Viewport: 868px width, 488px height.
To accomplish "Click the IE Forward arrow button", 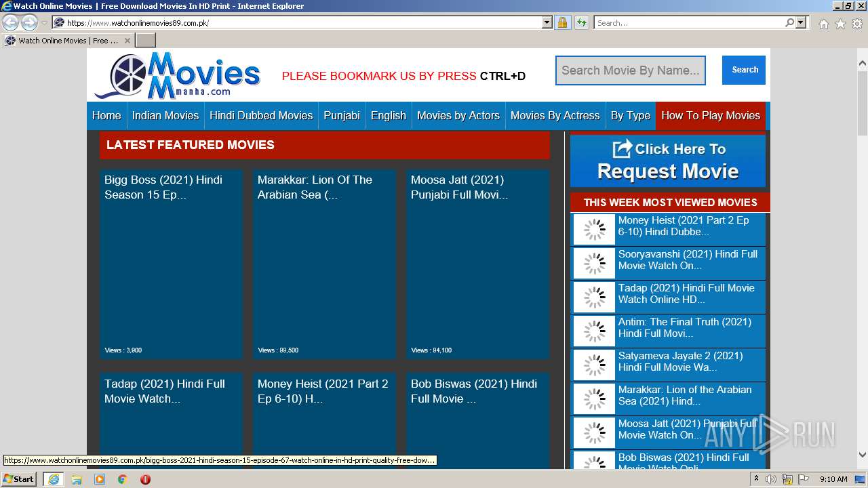I will click(29, 23).
